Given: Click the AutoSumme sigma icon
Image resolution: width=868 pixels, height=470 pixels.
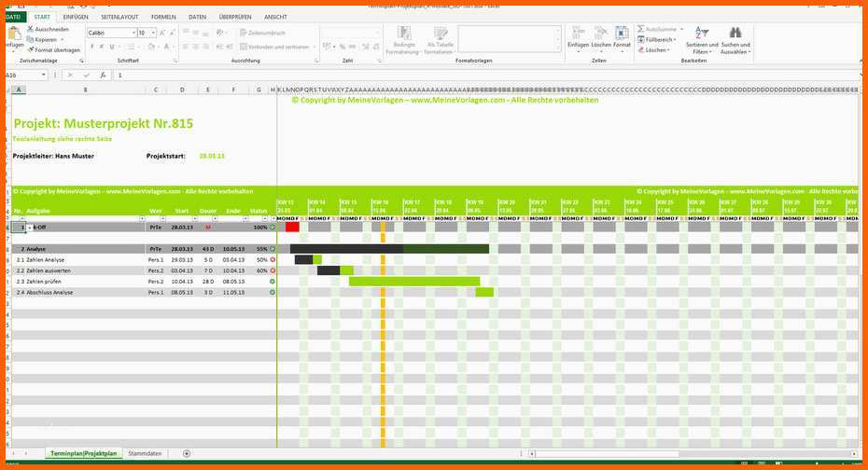Looking at the screenshot, I should pos(641,29).
